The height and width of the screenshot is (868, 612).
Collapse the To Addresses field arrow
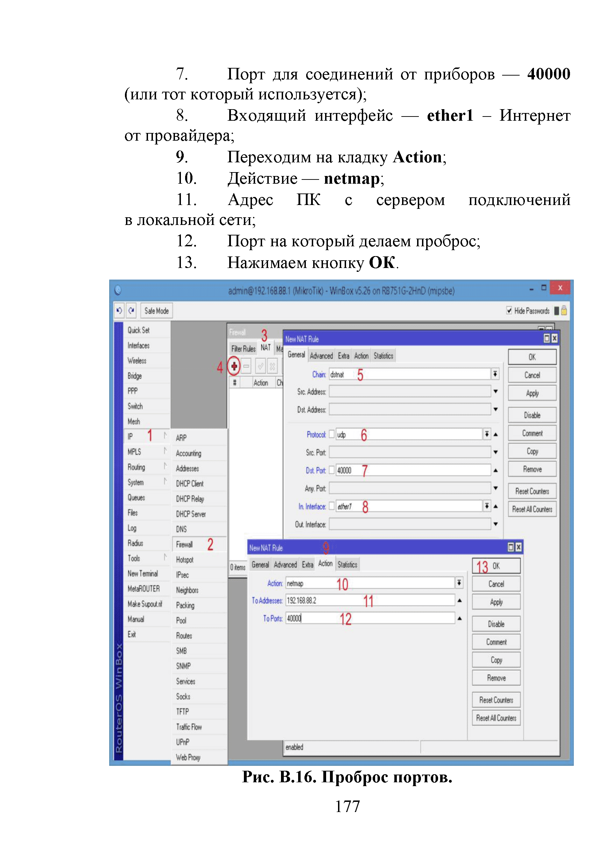(x=459, y=601)
